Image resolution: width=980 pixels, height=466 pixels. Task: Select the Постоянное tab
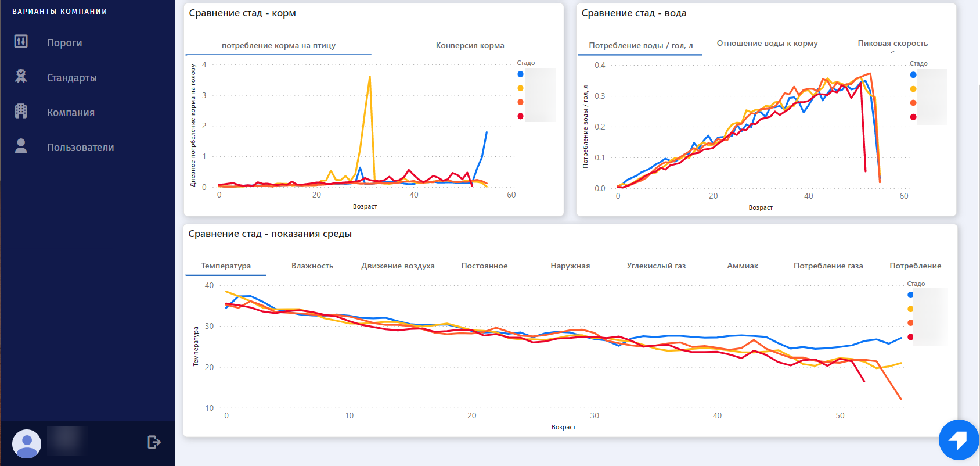[x=484, y=266]
